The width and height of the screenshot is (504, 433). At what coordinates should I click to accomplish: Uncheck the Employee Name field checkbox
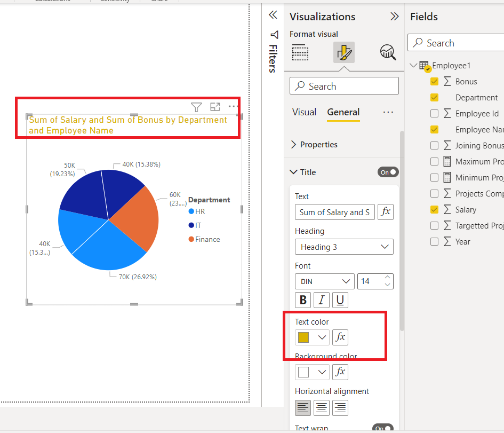tap(434, 130)
